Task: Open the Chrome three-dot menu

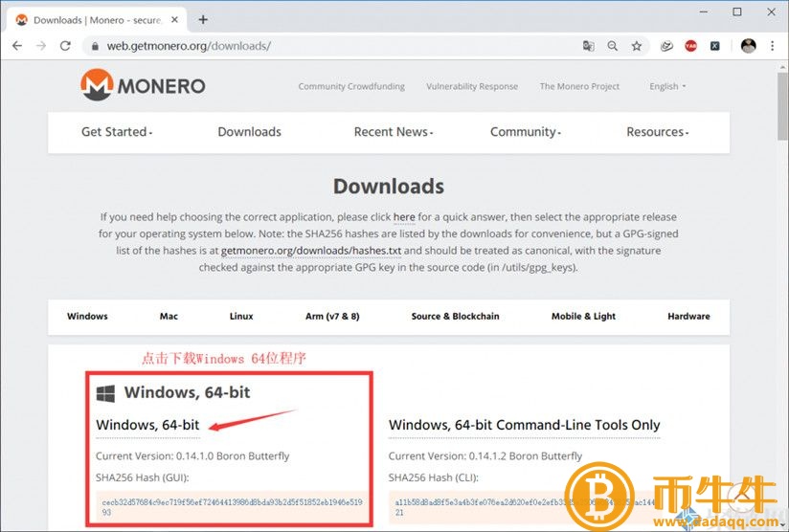Action: pos(772,45)
